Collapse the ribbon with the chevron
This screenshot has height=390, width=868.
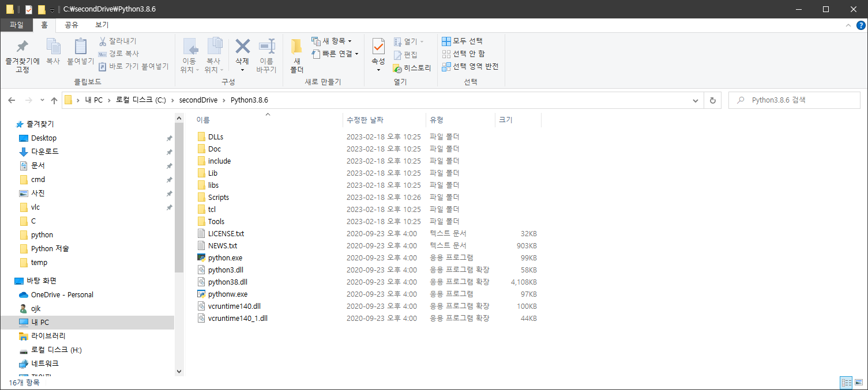point(848,25)
